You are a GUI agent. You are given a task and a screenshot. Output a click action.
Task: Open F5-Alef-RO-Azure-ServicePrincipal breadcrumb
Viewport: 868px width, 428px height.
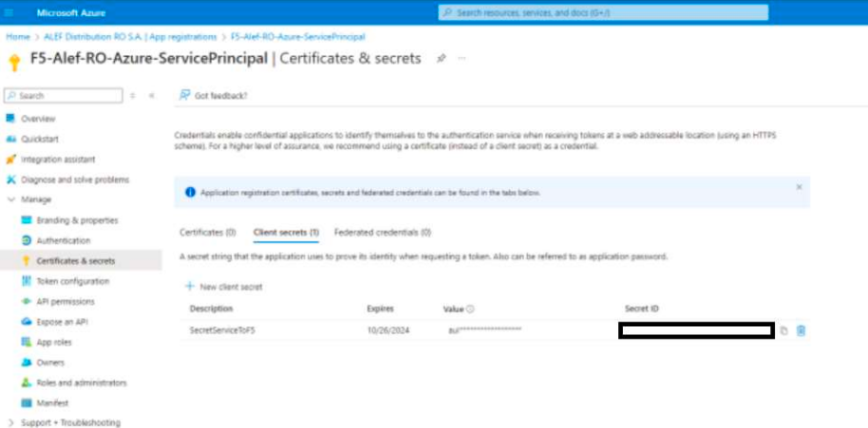(x=298, y=37)
